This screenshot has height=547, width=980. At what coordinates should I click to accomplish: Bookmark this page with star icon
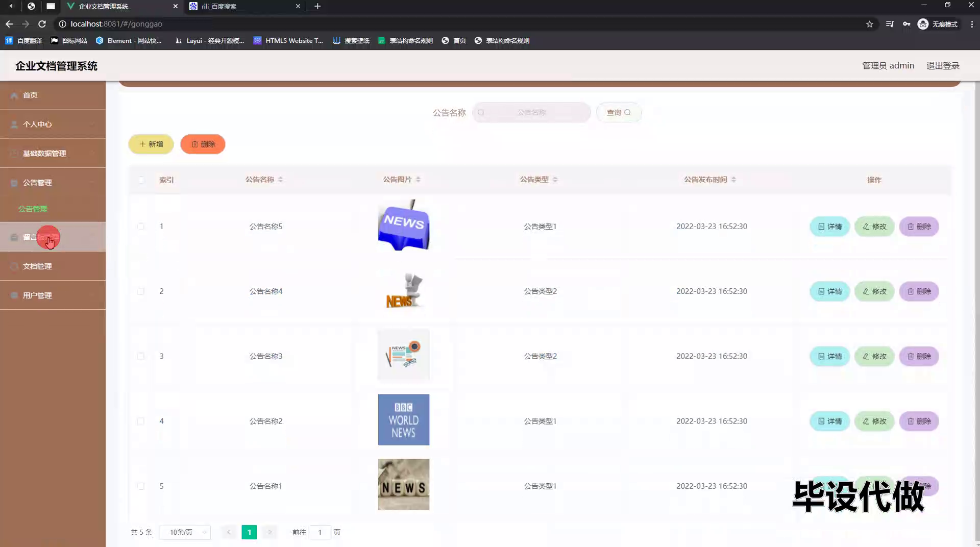click(870, 24)
